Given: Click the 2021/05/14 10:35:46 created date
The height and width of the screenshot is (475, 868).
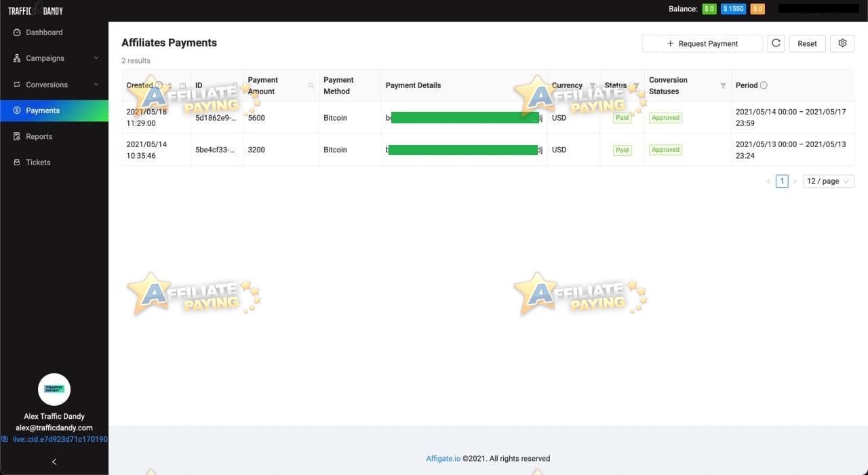Looking at the screenshot, I should 146,150.
